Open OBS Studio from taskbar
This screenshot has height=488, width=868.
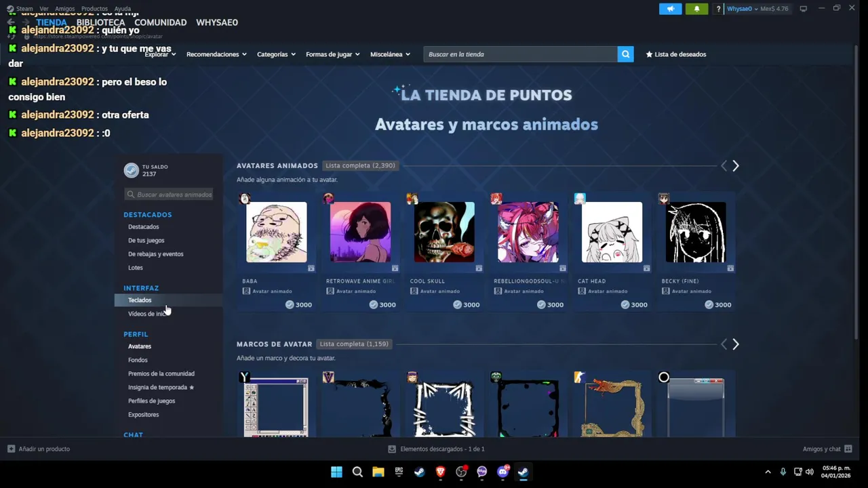461,472
